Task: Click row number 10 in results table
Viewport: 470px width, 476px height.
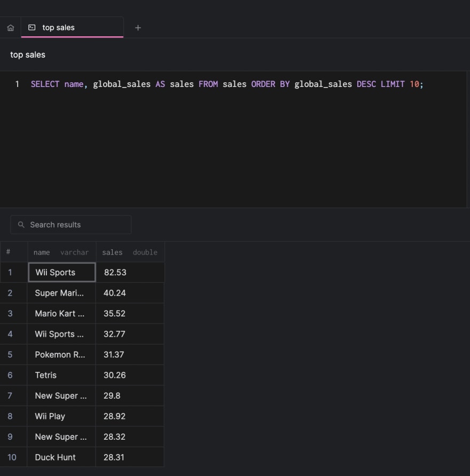Action: pyautogui.click(x=13, y=457)
